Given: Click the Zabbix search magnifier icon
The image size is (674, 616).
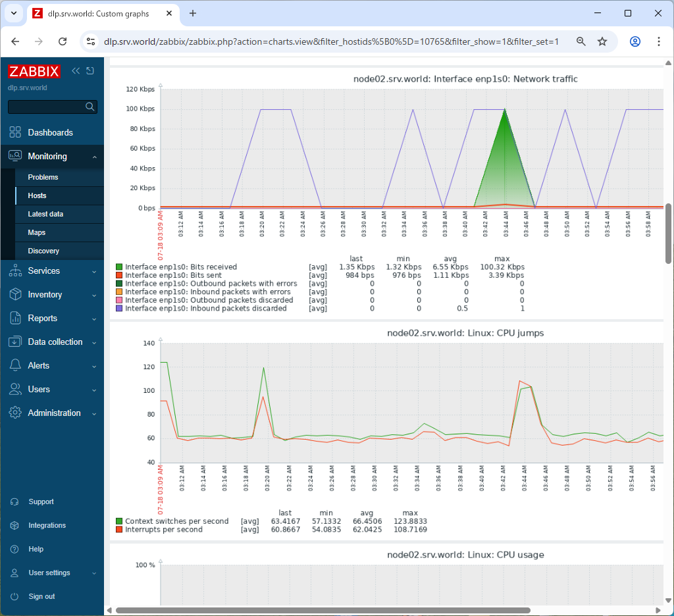Looking at the screenshot, I should tap(90, 106).
